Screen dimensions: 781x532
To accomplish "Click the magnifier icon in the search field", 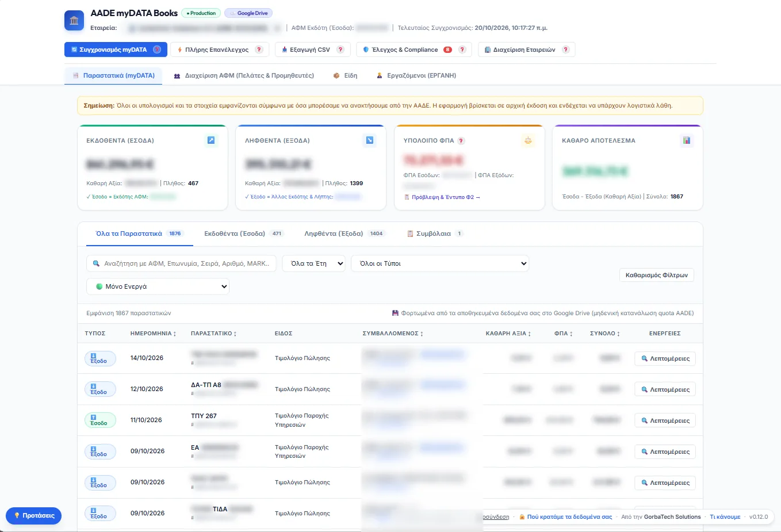I will 96,263.
